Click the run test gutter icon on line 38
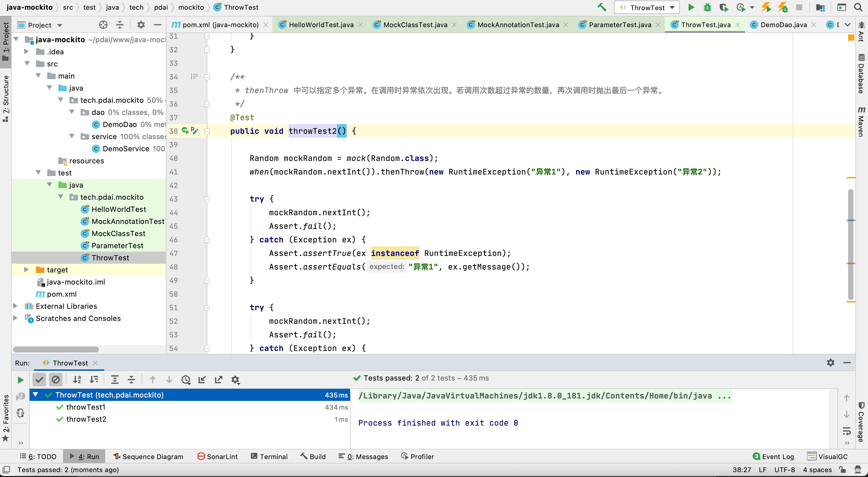This screenshot has width=868, height=477. tap(185, 131)
